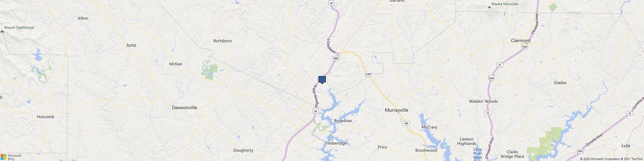This screenshot has height=161, width=644.
Task: Select the Walden Woods label
Action: [483, 101]
